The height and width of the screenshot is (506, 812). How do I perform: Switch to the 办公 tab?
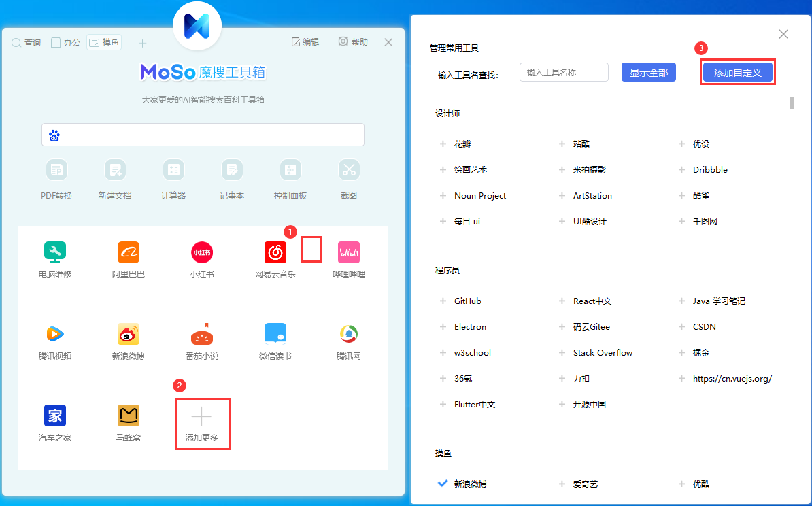point(65,41)
